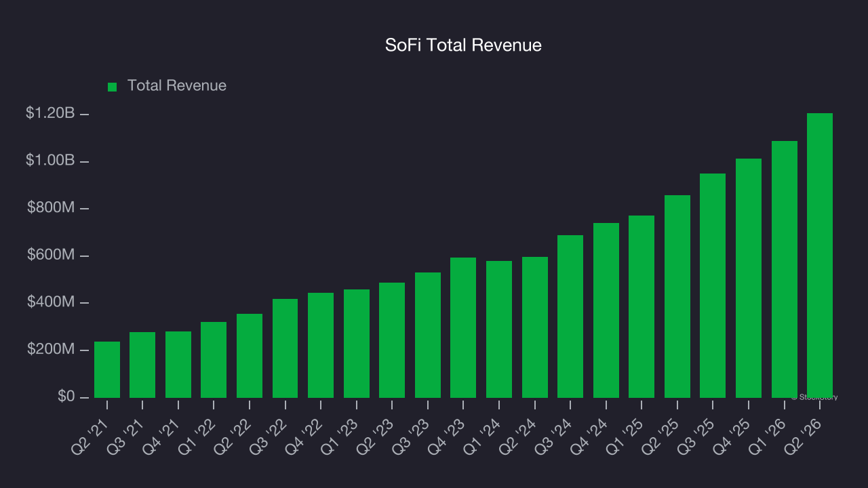
Task: Select the Q3 '25 revenue bar
Action: coord(713,285)
